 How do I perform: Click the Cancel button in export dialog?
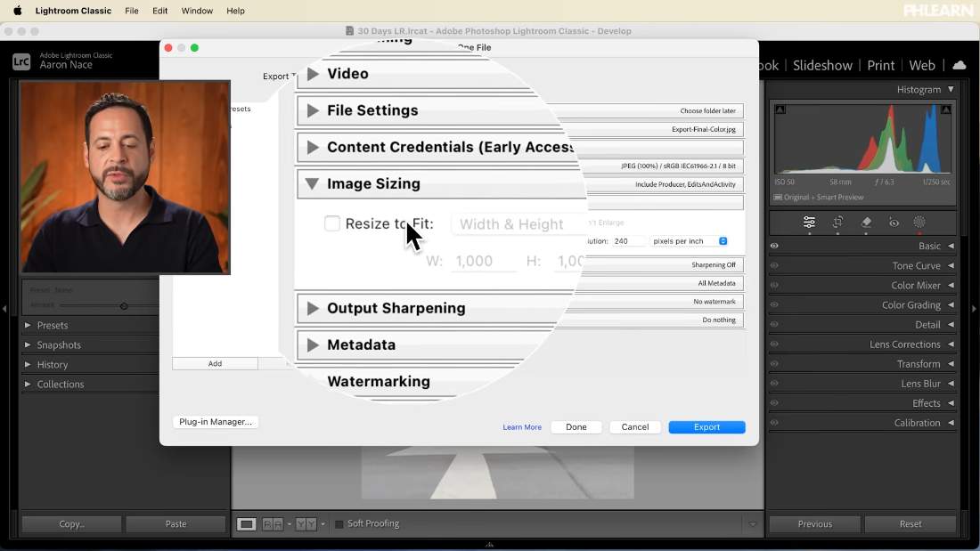(x=635, y=427)
